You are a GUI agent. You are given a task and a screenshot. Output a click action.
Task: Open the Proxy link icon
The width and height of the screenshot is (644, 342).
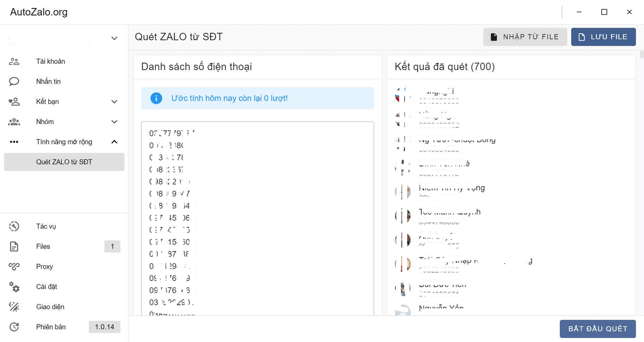pyautogui.click(x=14, y=267)
